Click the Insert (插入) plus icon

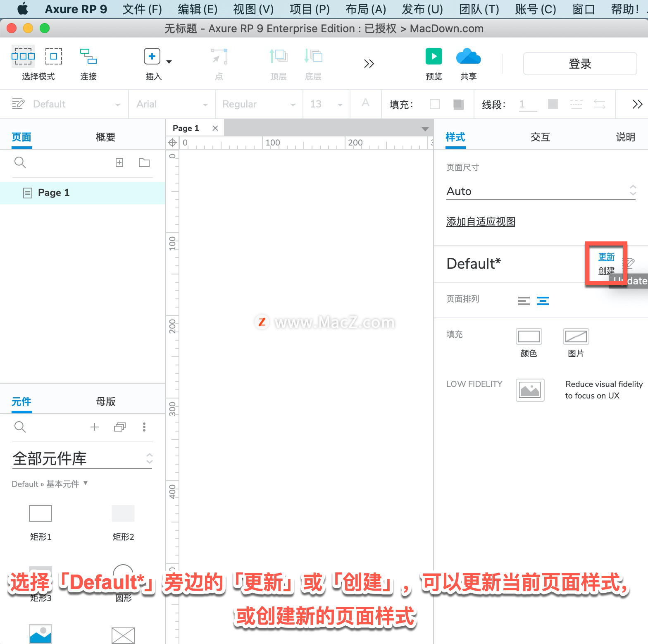click(x=152, y=56)
